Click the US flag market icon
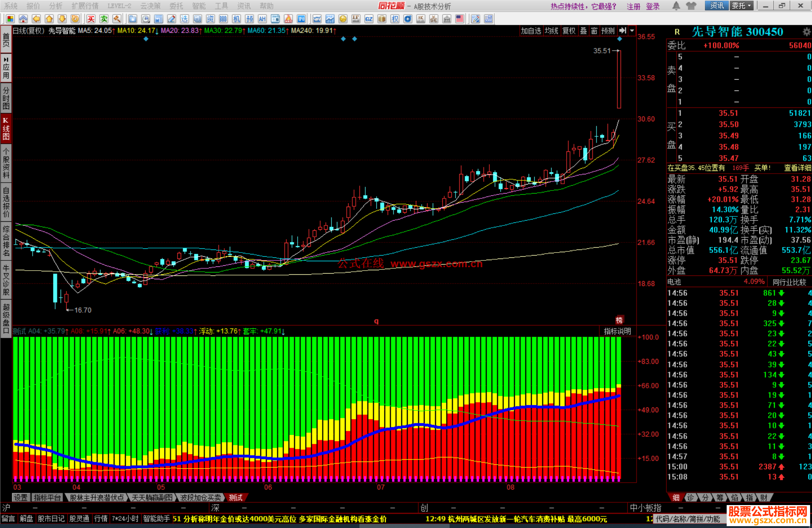 (x=459, y=19)
